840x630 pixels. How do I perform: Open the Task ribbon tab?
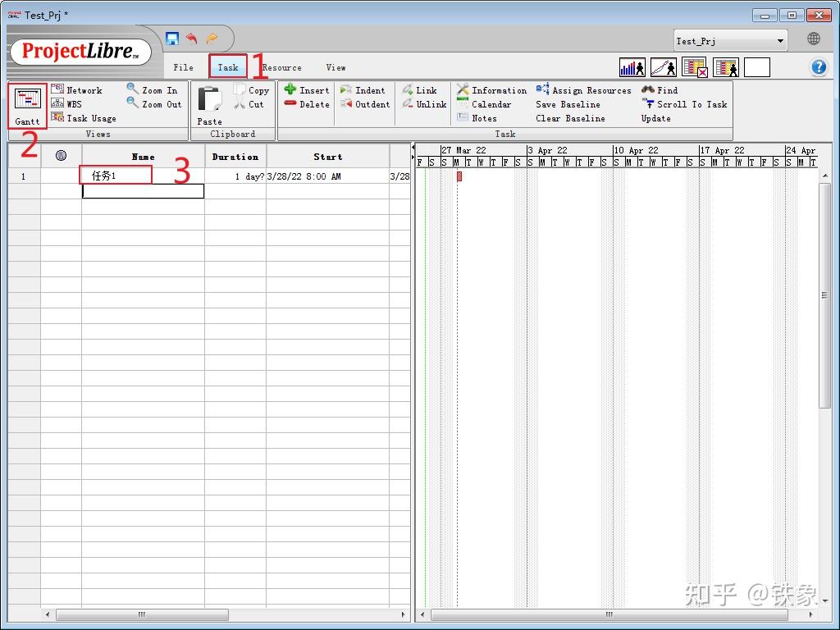228,67
